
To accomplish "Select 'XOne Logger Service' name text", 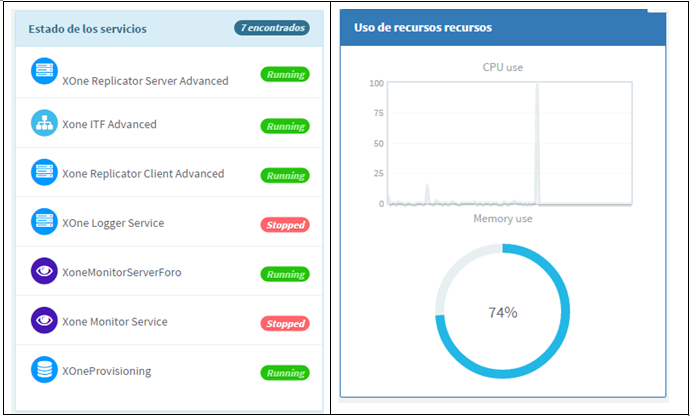I will (113, 223).
